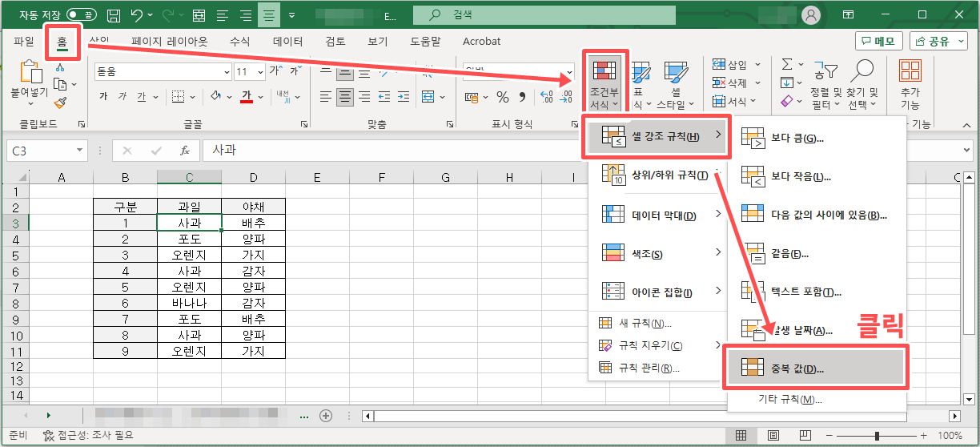Screen dimensions: 980x447
Task: Toggle italic formatting
Action: (x=122, y=96)
